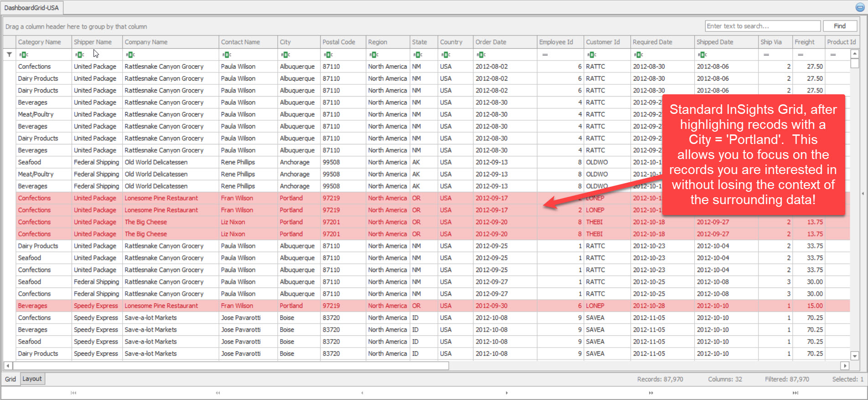Click the Employee Id equals filter icon
This screenshot has height=400, width=868.
(545, 55)
